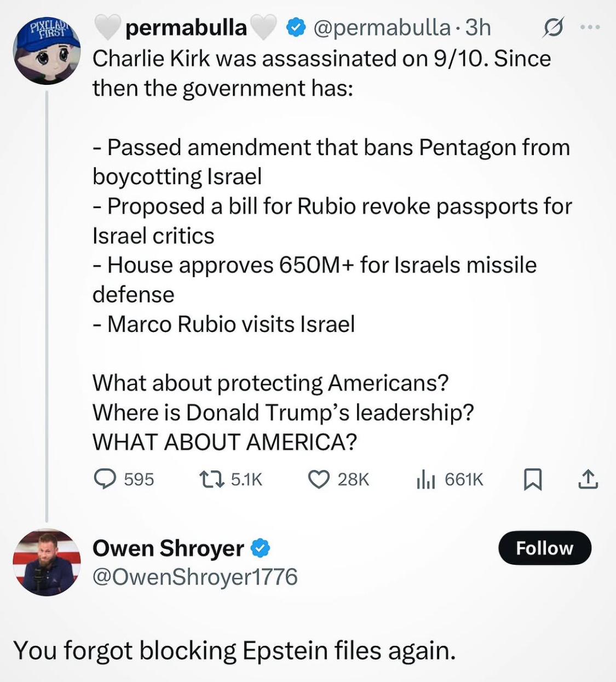616x682 pixels.
Task: Click Owen Shroyer's verified checkmark badge
Action: click(260, 548)
